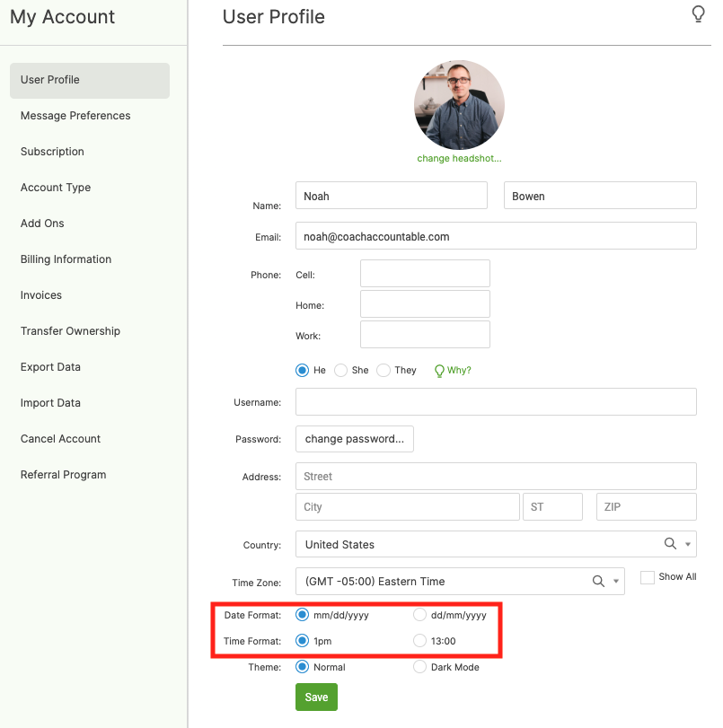Select the She pronoun option
The height and width of the screenshot is (728, 723).
click(x=341, y=370)
